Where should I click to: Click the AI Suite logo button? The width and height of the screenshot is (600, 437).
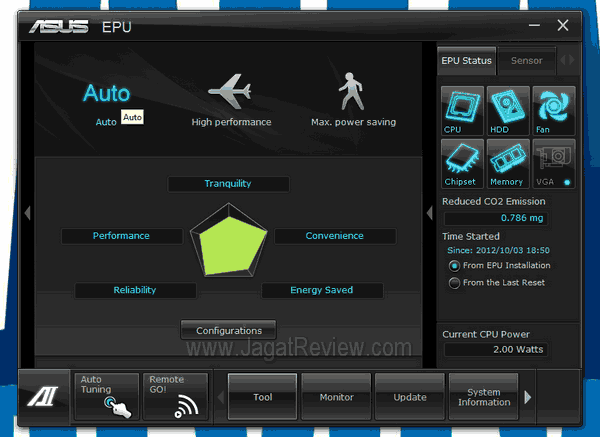44,396
